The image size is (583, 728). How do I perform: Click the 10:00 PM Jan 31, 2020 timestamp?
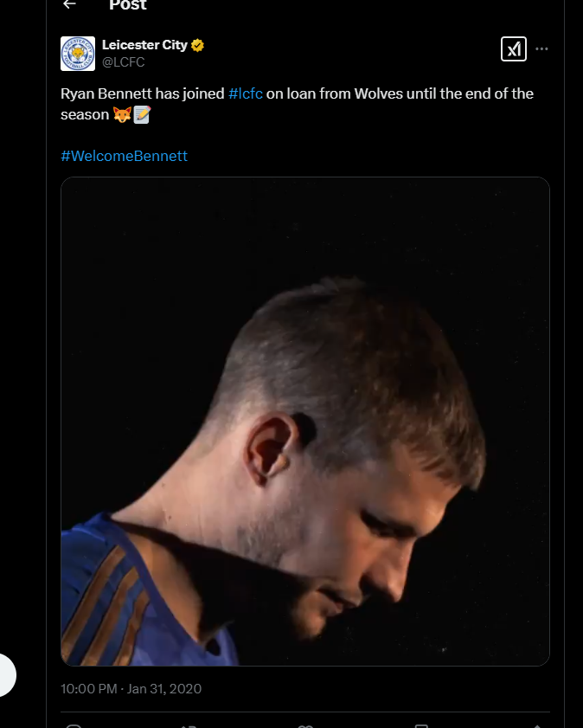click(x=131, y=688)
